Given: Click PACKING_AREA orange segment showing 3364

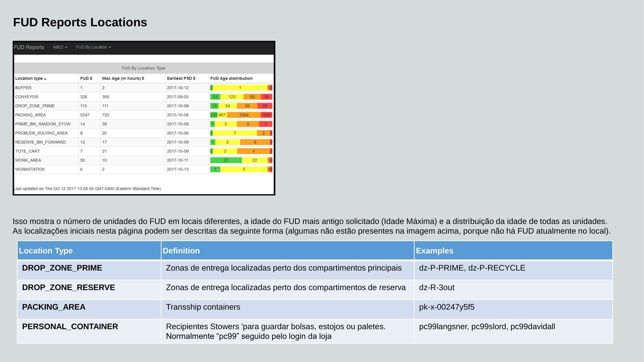Looking at the screenshot, I should pos(244,115).
